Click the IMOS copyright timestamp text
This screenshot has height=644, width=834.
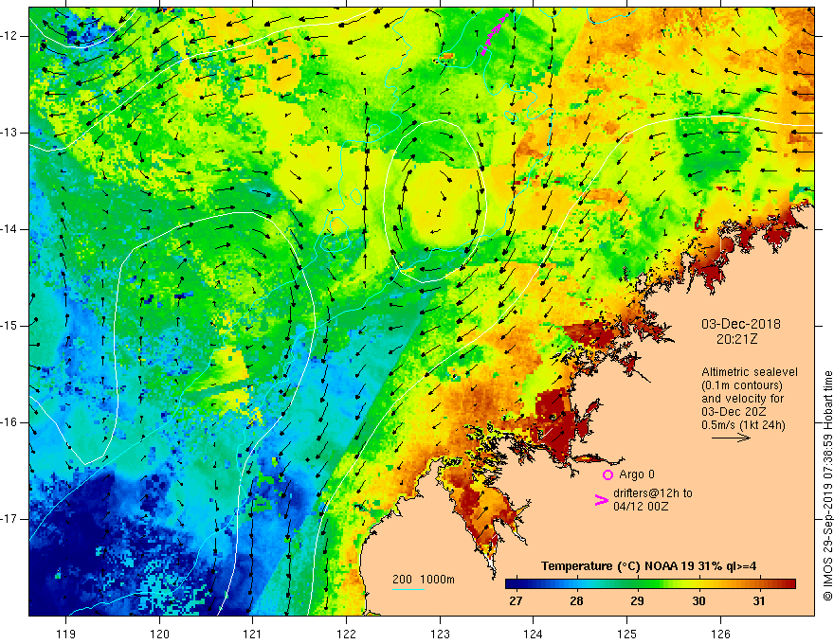point(827,486)
